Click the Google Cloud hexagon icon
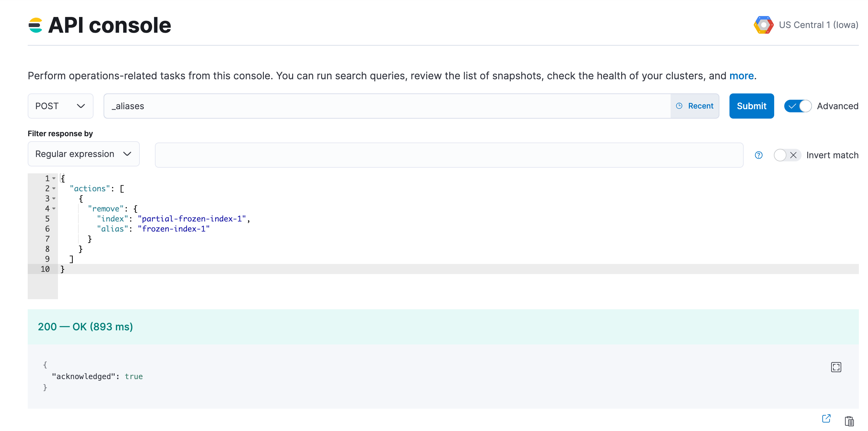 click(x=763, y=24)
